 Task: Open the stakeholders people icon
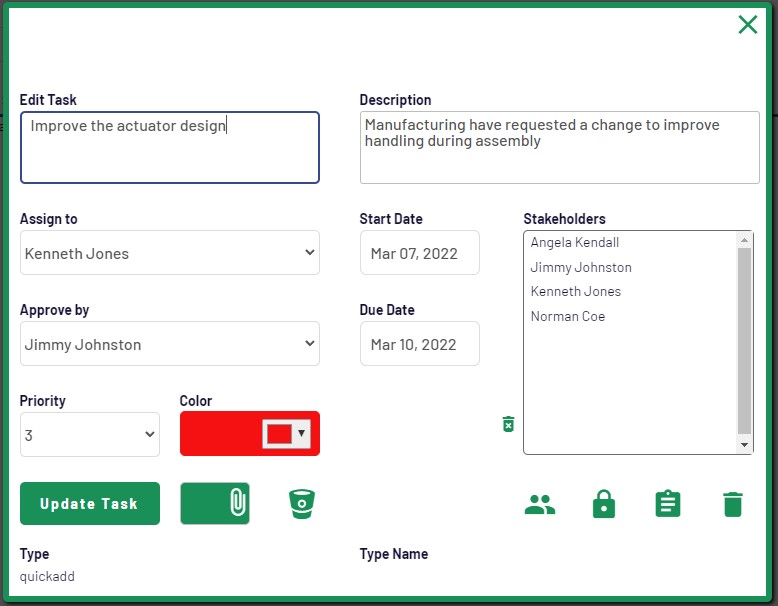tap(540, 505)
